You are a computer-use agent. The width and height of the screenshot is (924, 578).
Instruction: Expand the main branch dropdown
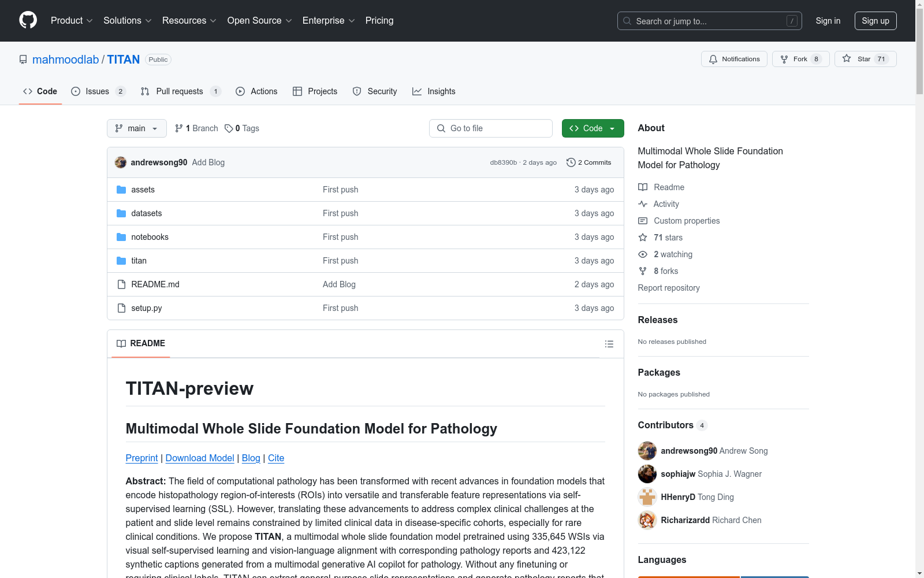136,128
